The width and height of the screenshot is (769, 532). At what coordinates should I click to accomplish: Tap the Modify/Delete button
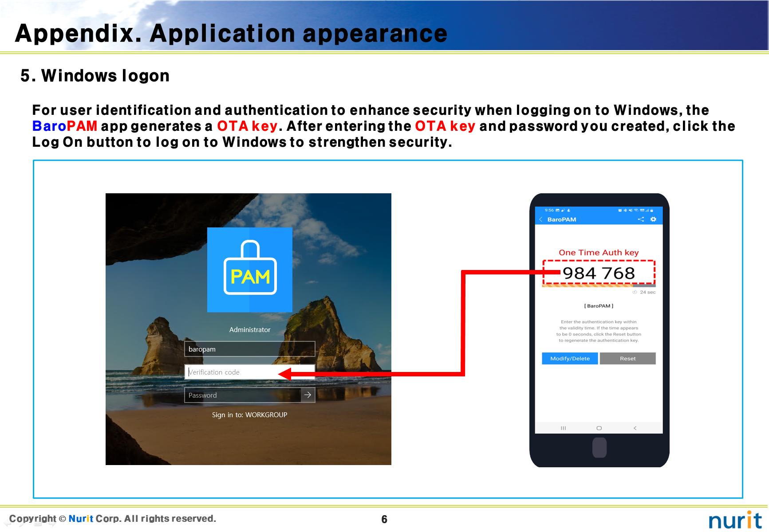click(x=570, y=358)
